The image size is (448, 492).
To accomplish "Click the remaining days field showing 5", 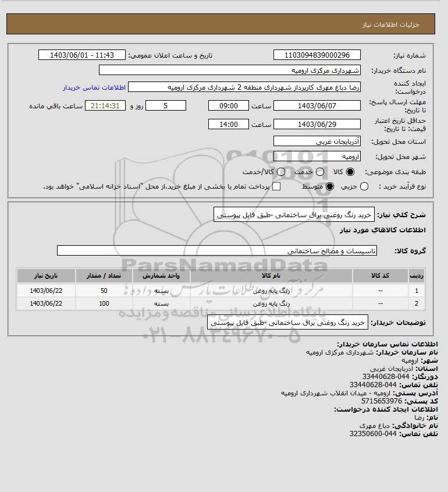I will click(166, 106).
